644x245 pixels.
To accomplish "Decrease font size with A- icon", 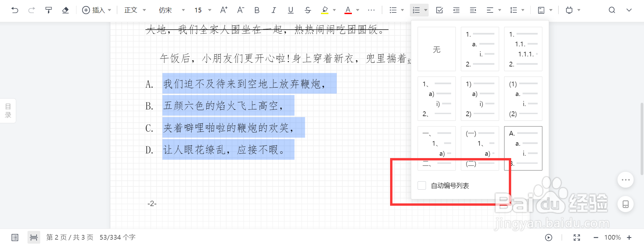I will click(240, 10).
